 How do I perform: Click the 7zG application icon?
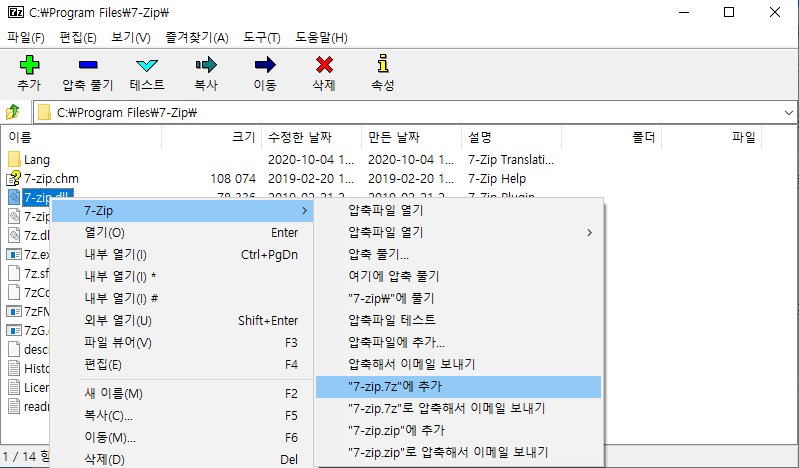(14, 330)
